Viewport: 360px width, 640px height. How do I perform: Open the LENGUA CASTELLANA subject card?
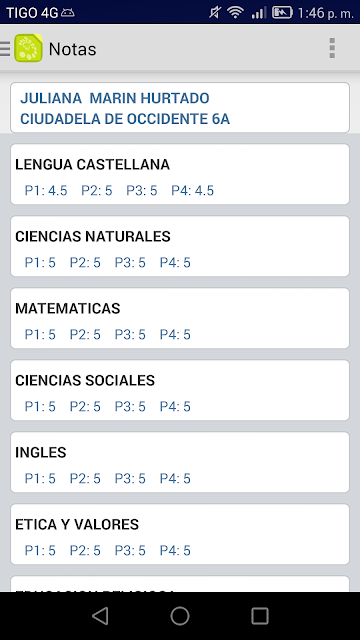(180, 174)
